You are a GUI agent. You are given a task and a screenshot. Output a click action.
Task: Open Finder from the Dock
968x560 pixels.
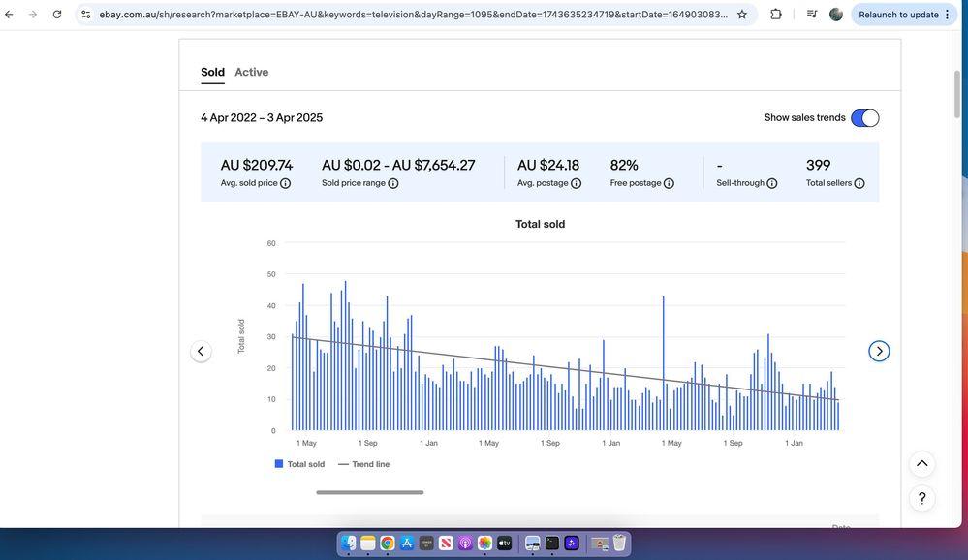tap(349, 544)
